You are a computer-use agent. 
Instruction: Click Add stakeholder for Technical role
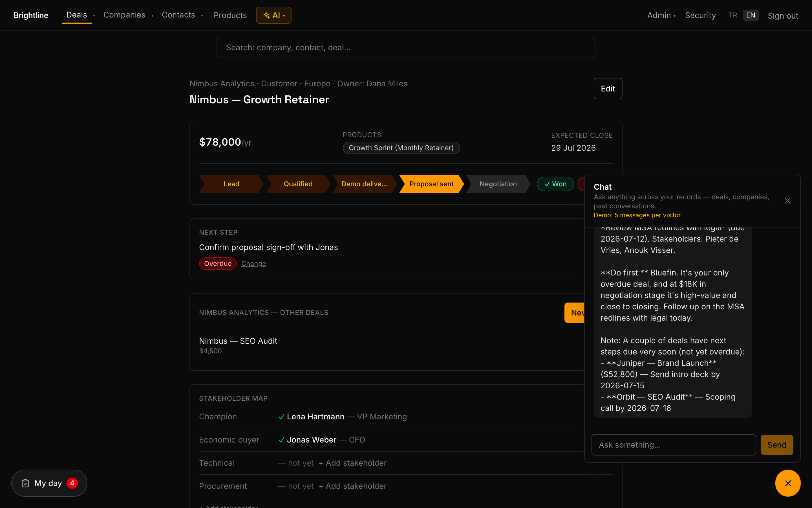(353, 463)
